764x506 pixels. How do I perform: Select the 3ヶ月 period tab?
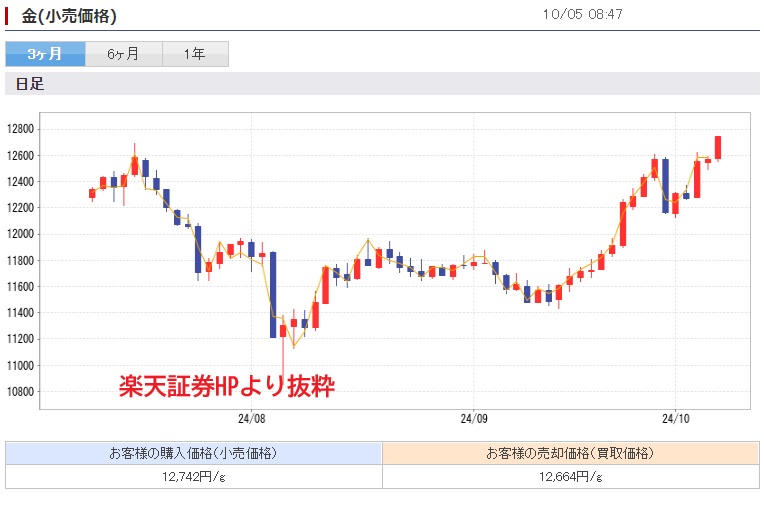[x=44, y=54]
